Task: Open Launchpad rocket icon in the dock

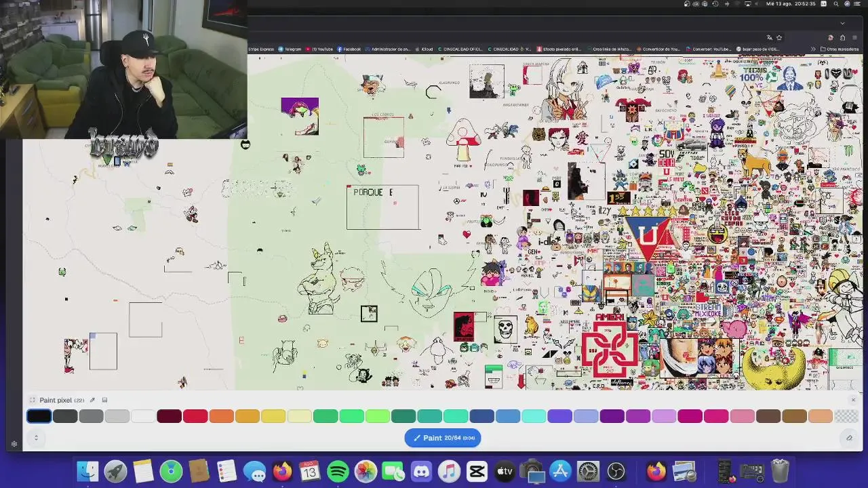Action: point(115,471)
